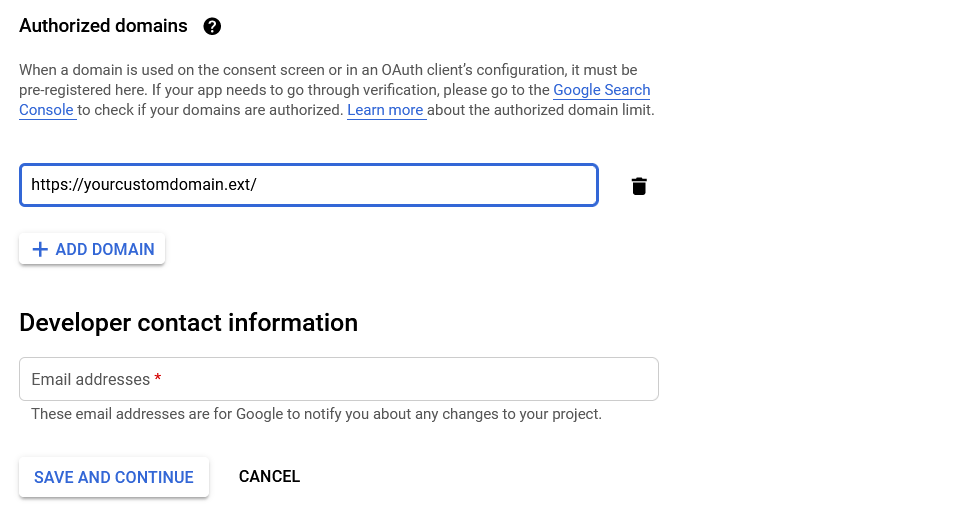Open the Google Search link text
This screenshot has height=518, width=958.
coord(601,90)
